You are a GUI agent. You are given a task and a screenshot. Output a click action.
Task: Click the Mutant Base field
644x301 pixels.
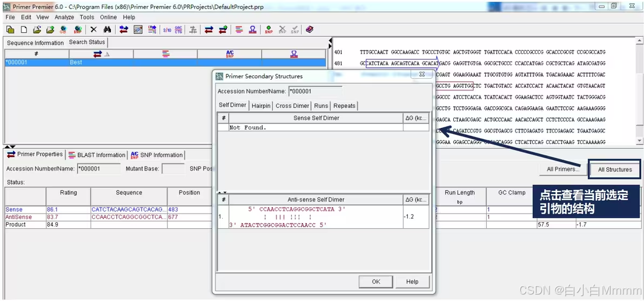click(x=173, y=168)
